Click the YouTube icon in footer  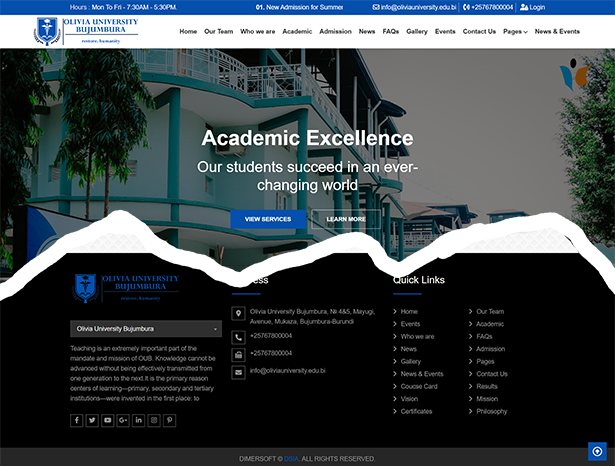coord(108,420)
